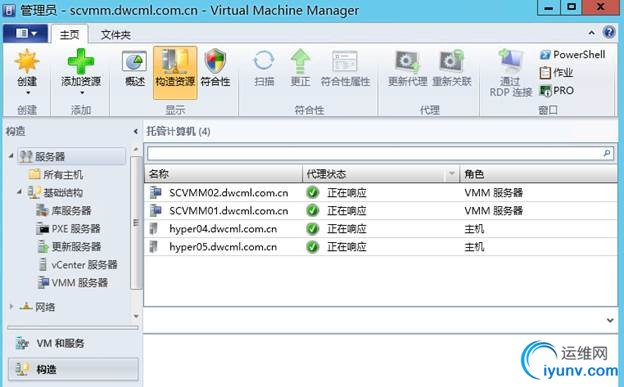Select Library Servers (库服务器) tree item
This screenshot has height=387, width=624.
71,211
